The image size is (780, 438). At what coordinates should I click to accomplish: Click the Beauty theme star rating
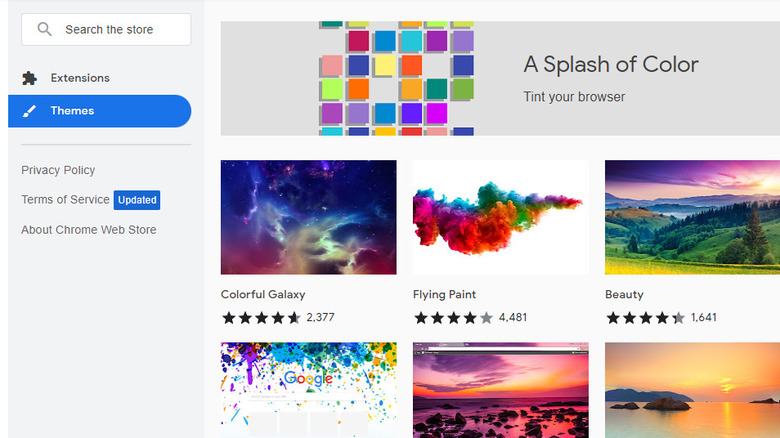[x=645, y=318]
